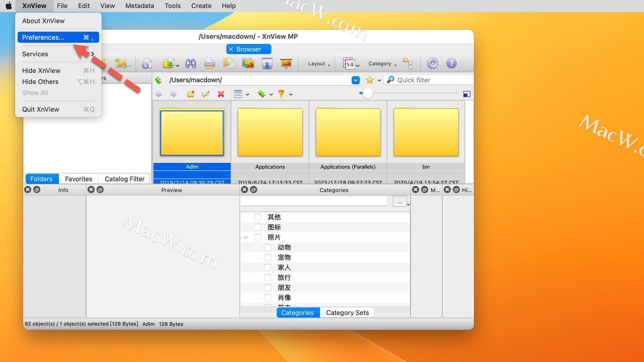Image resolution: width=644 pixels, height=362 pixels.
Task: Select Quit XnView in the menu
Action: point(58,109)
